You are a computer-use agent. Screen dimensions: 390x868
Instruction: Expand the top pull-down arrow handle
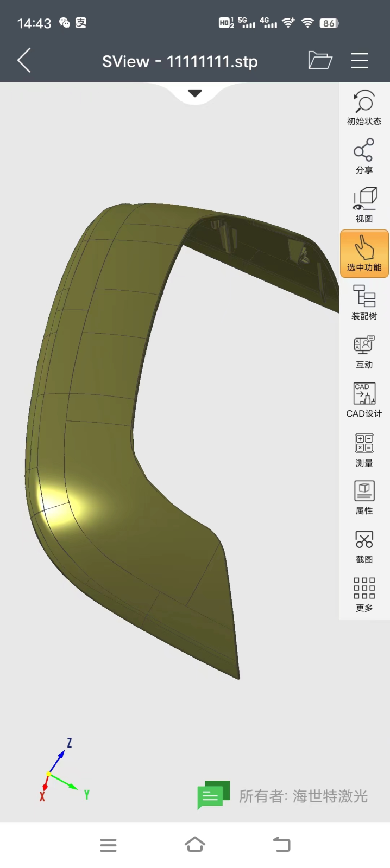click(195, 93)
